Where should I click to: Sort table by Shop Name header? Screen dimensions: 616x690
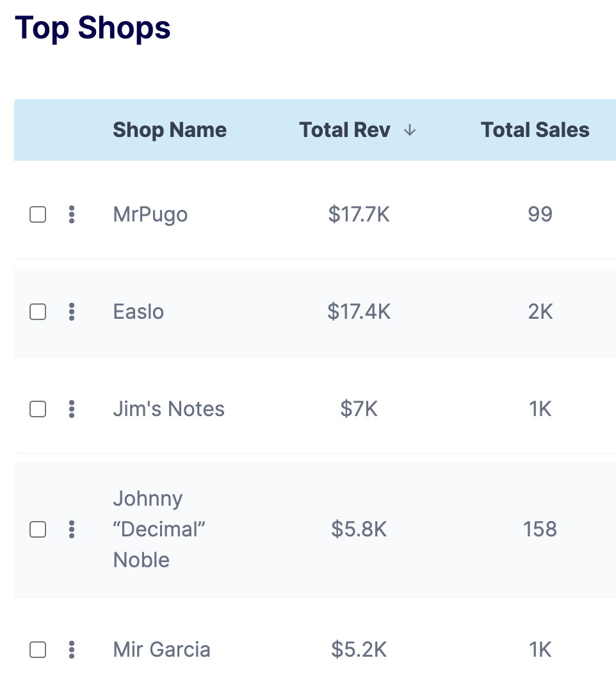[x=170, y=131]
